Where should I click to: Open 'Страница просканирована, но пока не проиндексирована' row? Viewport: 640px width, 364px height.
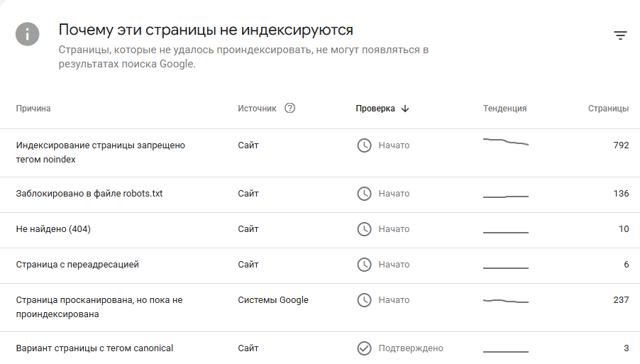[x=320, y=307]
